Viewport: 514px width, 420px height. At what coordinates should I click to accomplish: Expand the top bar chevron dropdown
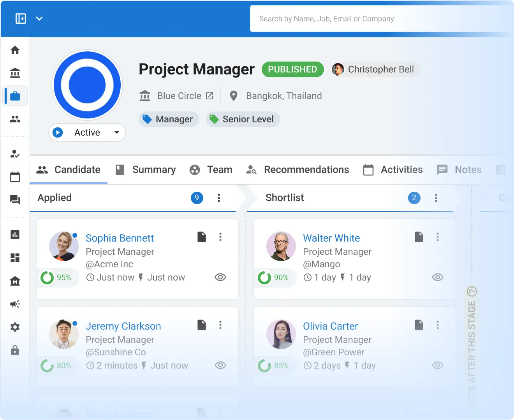click(39, 18)
